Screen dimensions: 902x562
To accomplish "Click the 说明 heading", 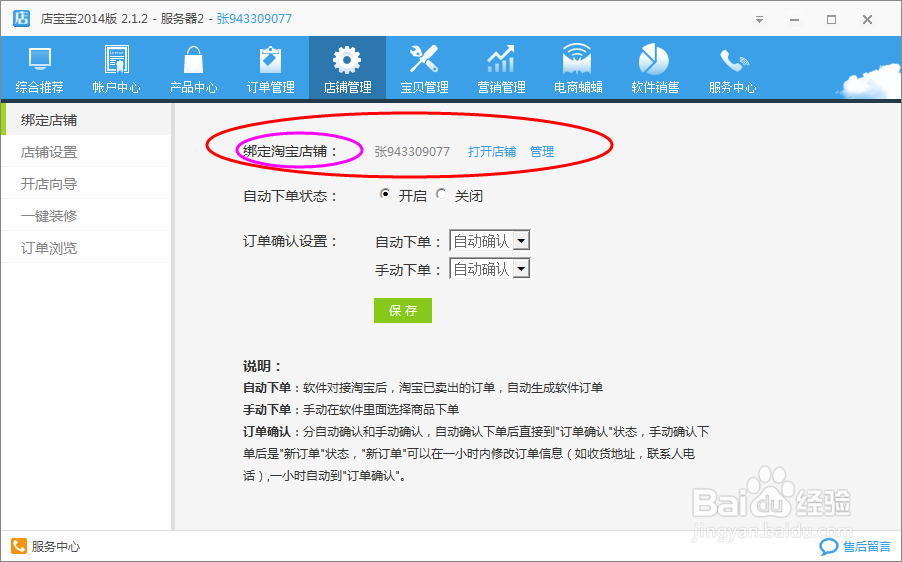I will (262, 366).
